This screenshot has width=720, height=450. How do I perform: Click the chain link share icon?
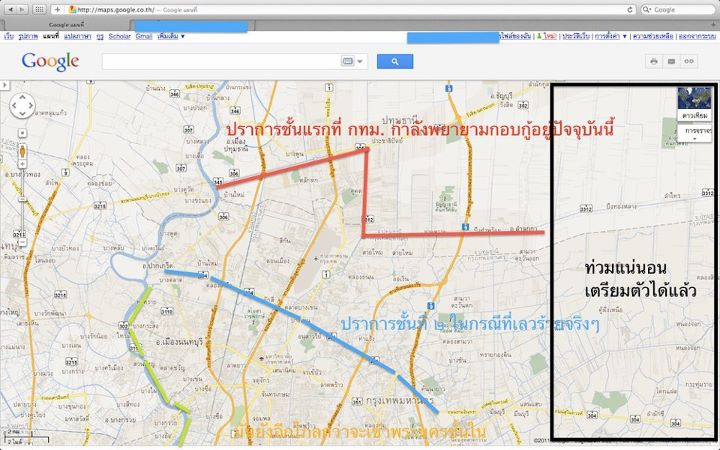coord(687,61)
